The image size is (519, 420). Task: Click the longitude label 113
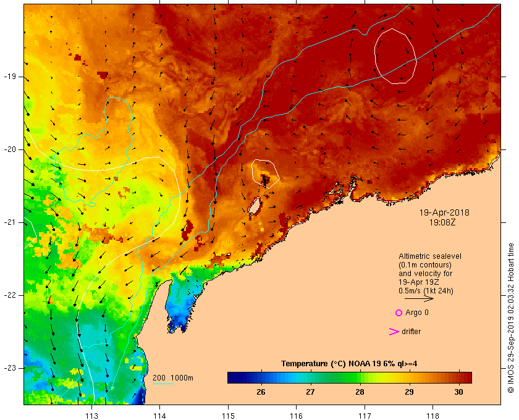(91, 416)
